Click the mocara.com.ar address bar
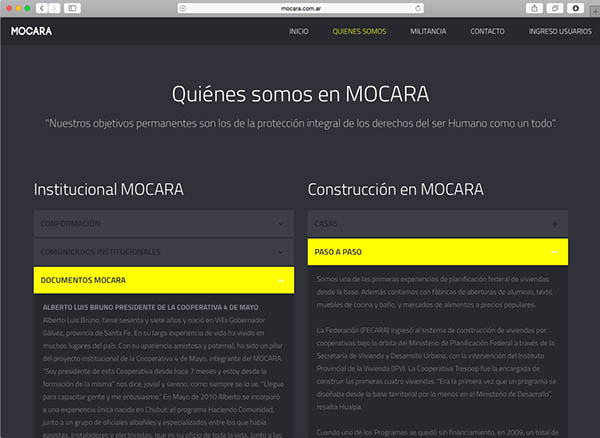Screen dimensions: 600x438 [x=300, y=8]
